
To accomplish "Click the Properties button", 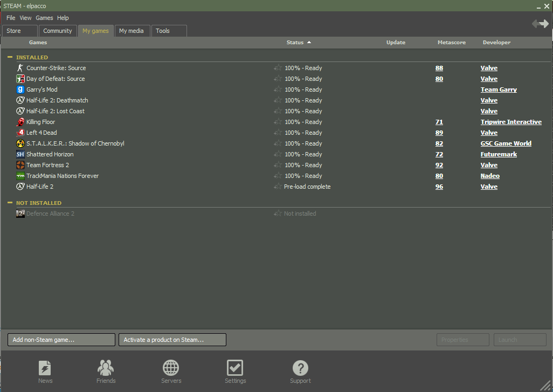I will tap(462, 340).
